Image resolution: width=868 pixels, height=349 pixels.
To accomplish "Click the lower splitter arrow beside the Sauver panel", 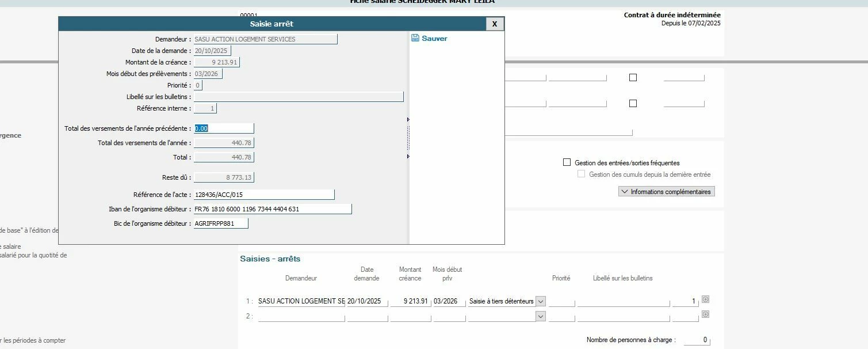I will point(408,157).
